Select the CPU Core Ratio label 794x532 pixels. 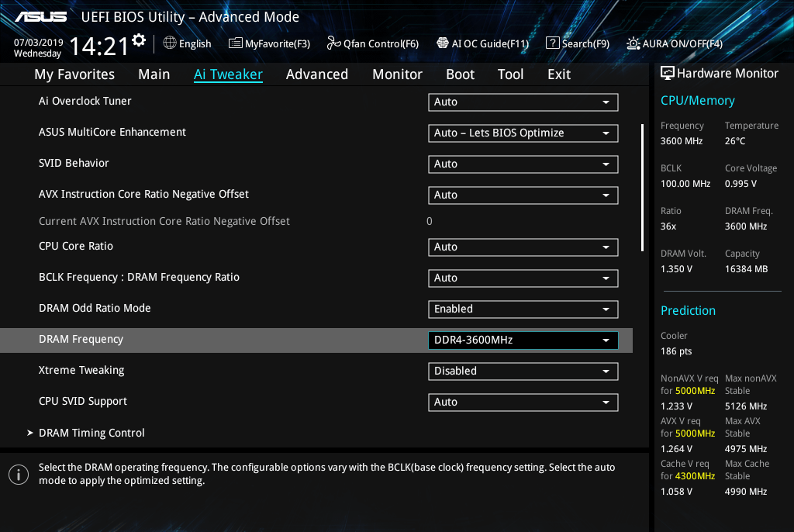click(76, 246)
